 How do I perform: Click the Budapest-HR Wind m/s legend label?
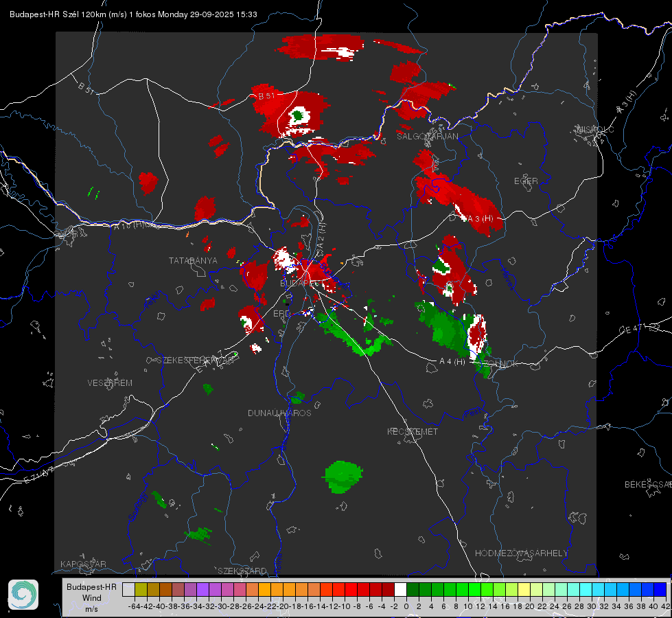click(x=92, y=597)
